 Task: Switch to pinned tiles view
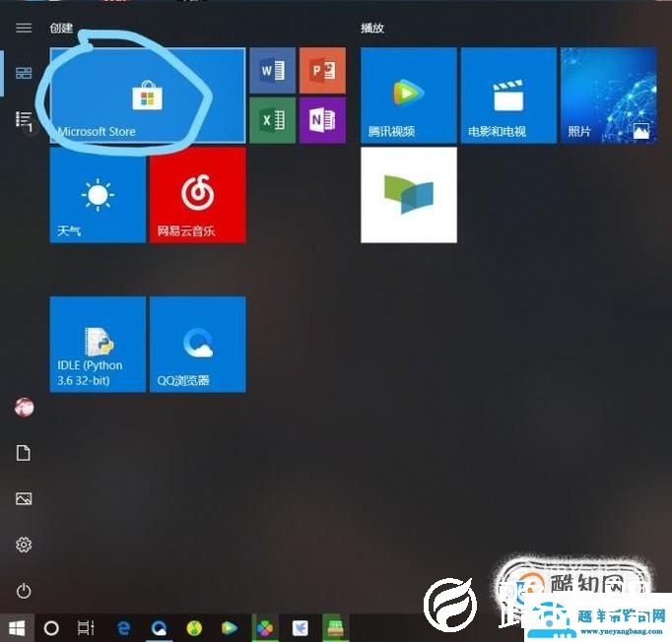tap(24, 73)
